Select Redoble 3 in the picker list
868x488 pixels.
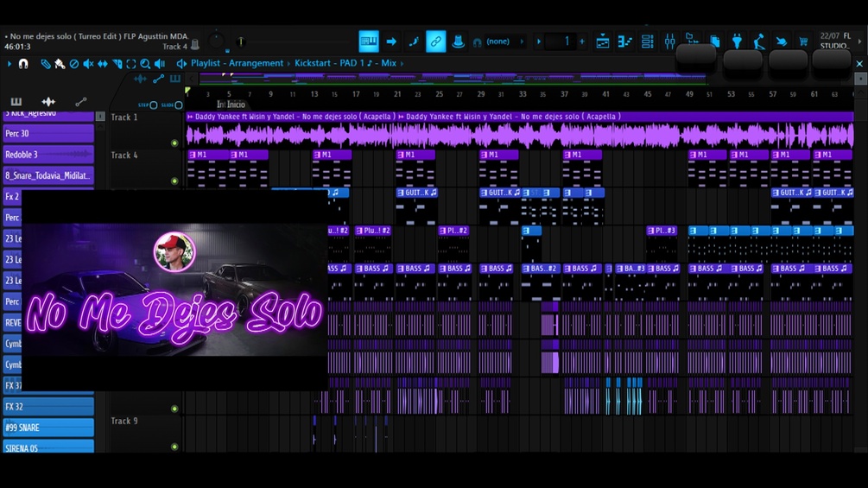48,155
